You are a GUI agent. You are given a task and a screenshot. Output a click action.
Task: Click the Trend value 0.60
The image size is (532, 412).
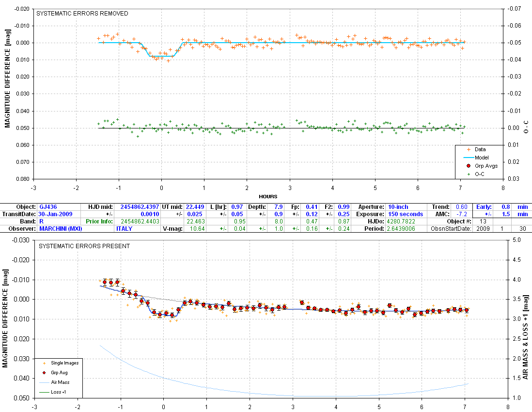click(x=461, y=206)
